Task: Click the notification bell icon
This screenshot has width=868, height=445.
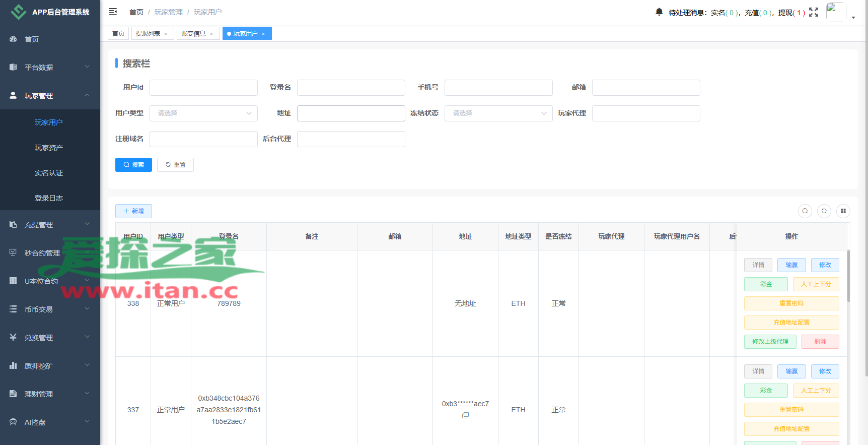Action: 659,12
